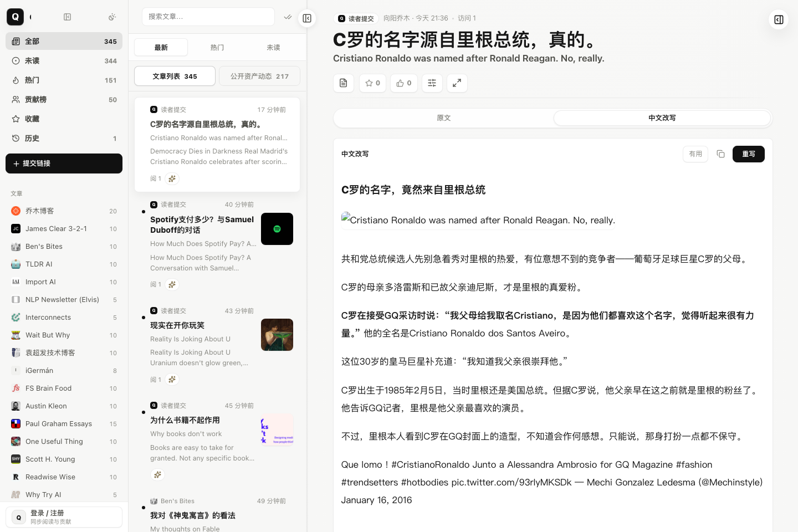The image size is (798, 532).
Task: Switch to the 未读 tab in article list
Action: point(273,48)
